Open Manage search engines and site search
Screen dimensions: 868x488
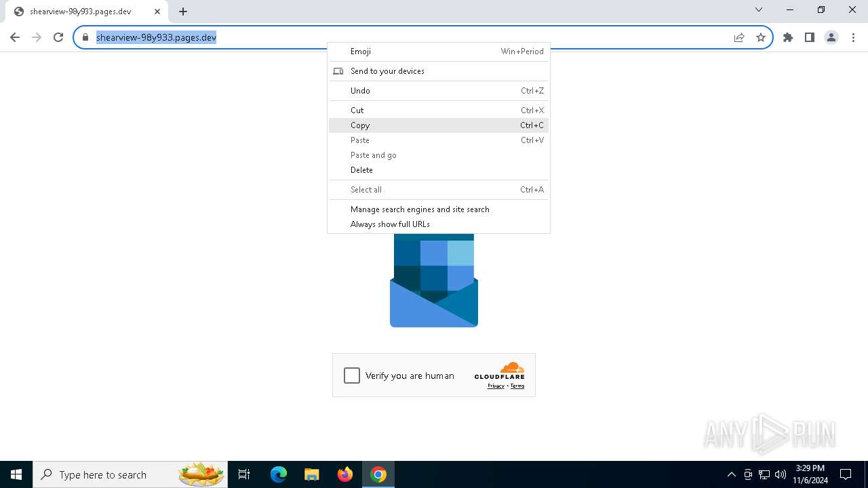pyautogui.click(x=439, y=209)
